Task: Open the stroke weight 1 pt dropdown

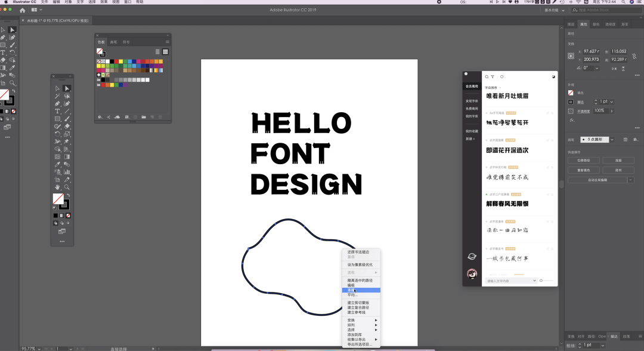Action: (x=612, y=101)
